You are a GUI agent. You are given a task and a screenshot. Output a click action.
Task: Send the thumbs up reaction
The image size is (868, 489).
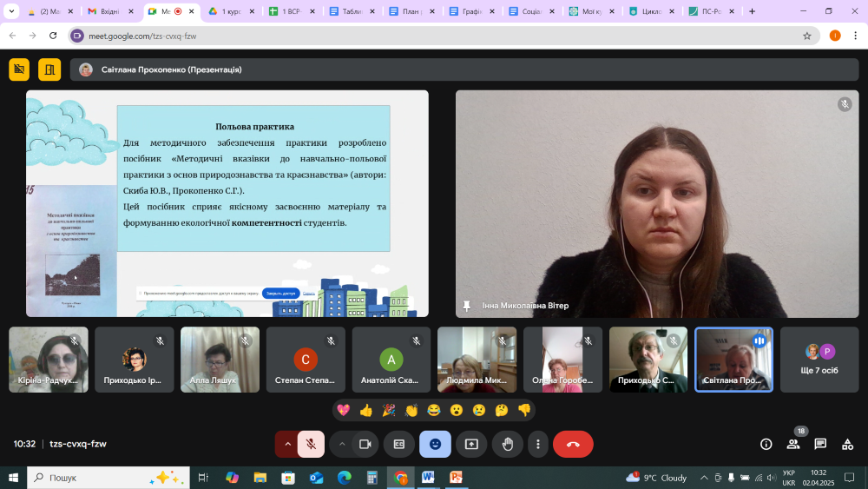click(366, 410)
